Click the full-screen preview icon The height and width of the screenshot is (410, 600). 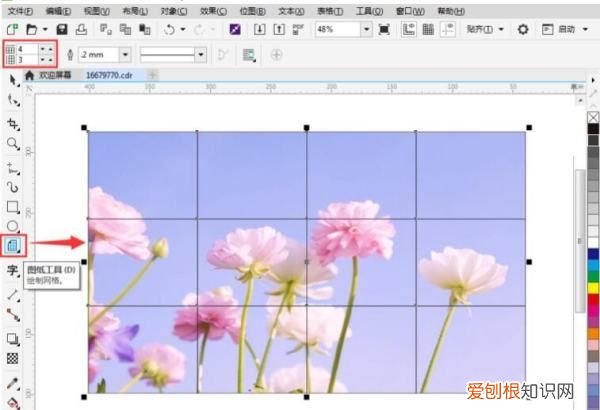tap(384, 29)
